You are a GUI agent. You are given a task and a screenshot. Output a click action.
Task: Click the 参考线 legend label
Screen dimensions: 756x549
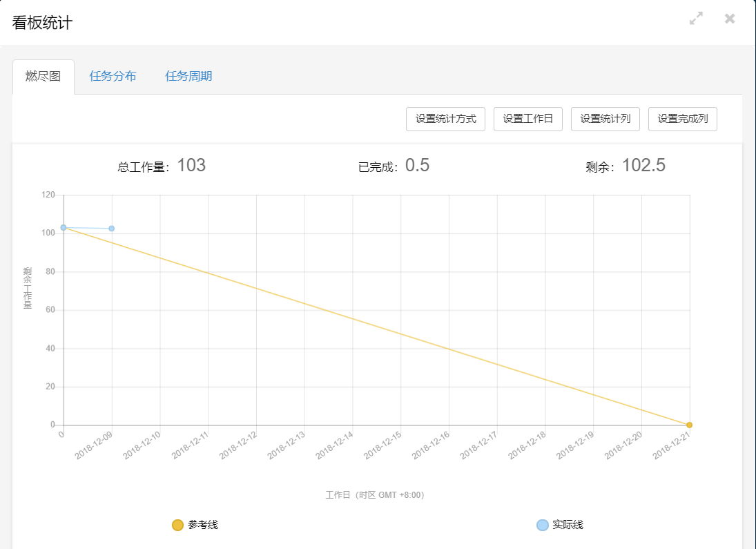click(x=203, y=525)
